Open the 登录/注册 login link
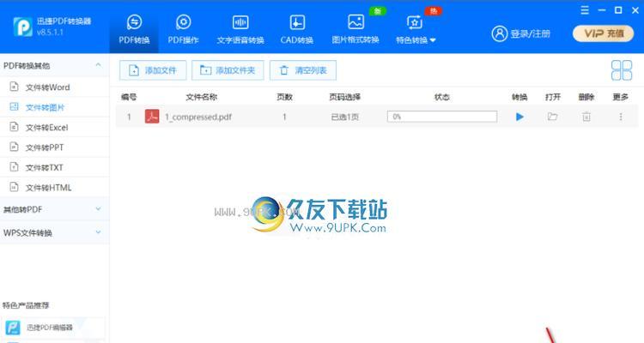The image size is (644, 343). click(530, 33)
